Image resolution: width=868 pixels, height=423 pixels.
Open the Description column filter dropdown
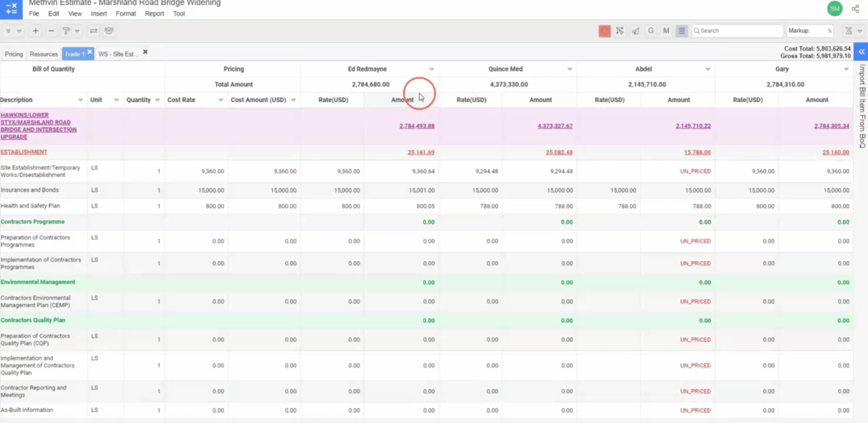pyautogui.click(x=80, y=100)
